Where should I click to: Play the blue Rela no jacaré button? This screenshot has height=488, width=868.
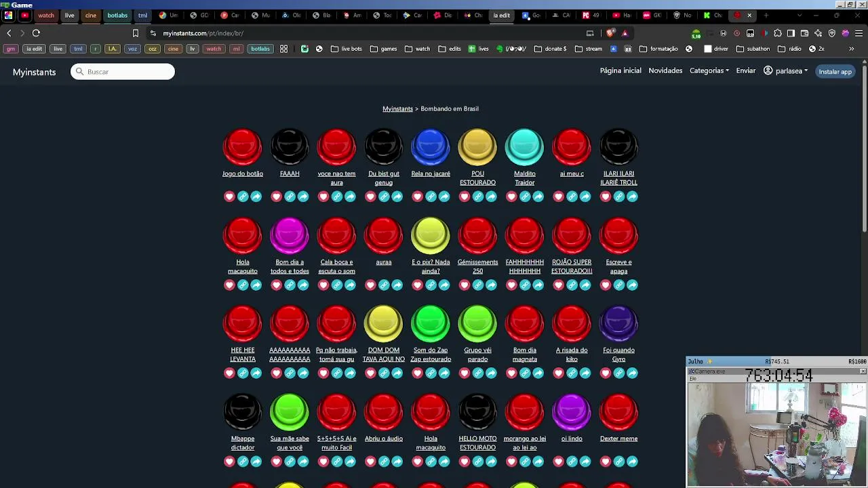431,147
